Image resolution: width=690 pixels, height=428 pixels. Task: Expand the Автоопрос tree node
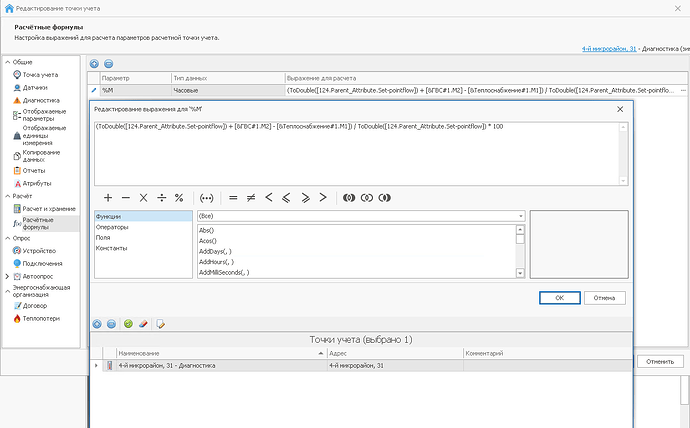click(x=7, y=276)
